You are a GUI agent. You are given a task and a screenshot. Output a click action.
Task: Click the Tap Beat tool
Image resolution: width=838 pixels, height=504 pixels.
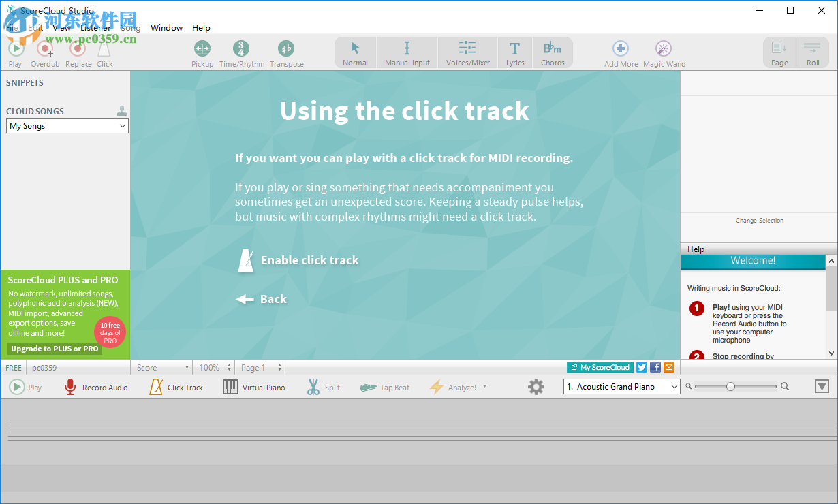(x=384, y=388)
